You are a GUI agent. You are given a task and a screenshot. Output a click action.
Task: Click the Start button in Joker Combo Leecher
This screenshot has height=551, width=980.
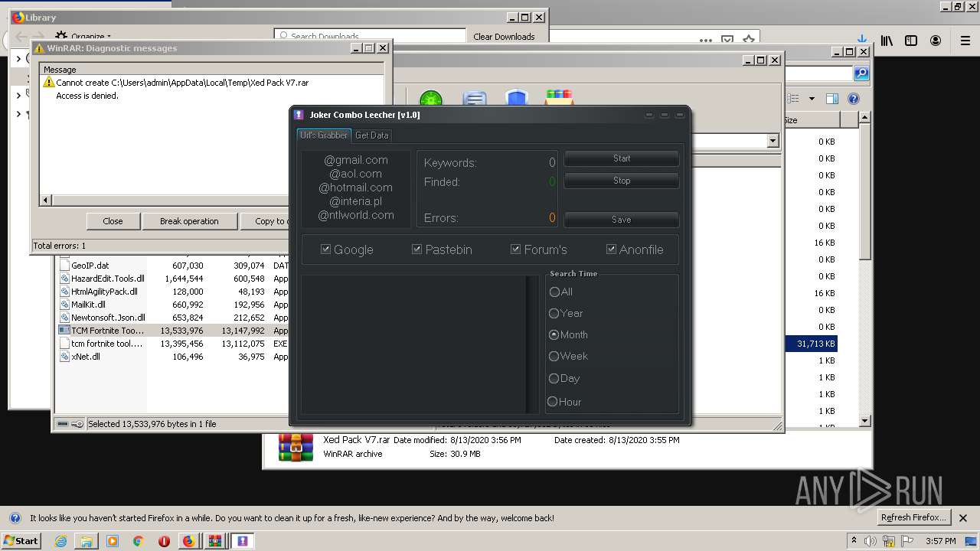(622, 158)
